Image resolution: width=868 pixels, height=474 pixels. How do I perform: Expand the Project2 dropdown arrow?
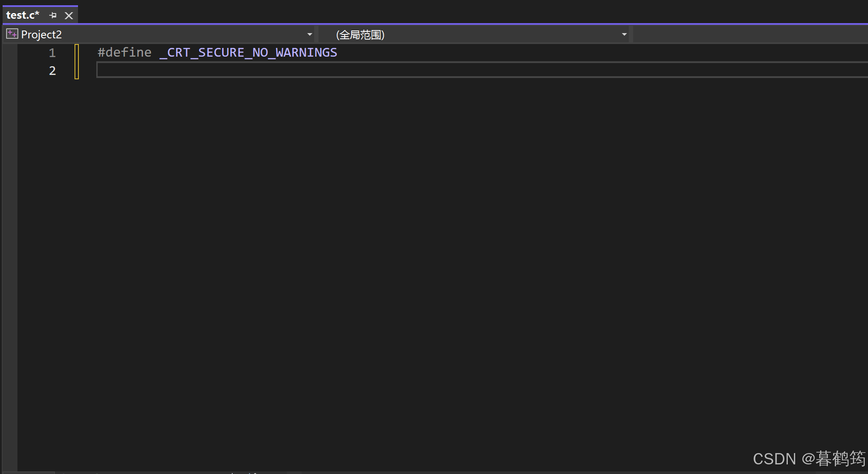tap(309, 34)
